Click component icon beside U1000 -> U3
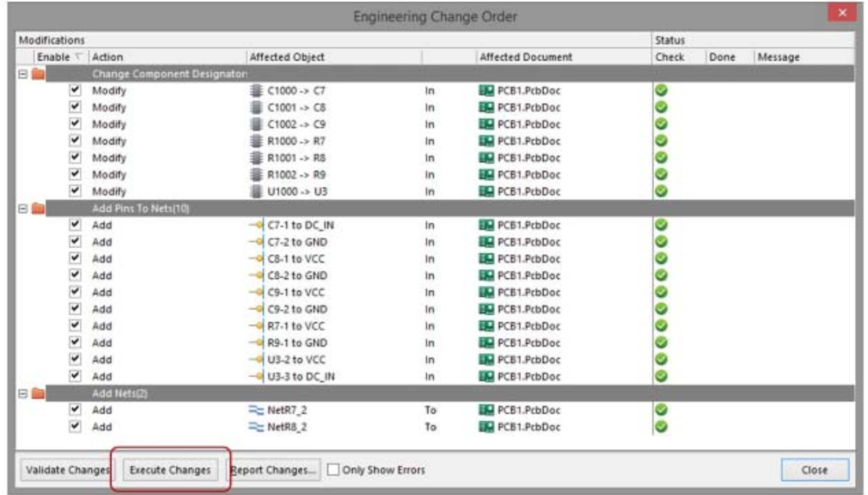 point(257,191)
